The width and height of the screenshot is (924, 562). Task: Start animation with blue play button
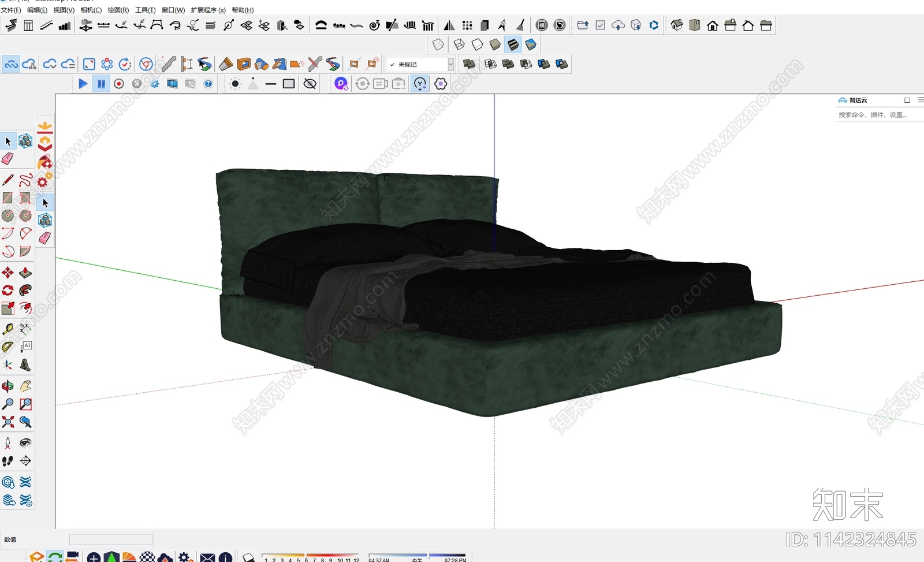click(83, 84)
